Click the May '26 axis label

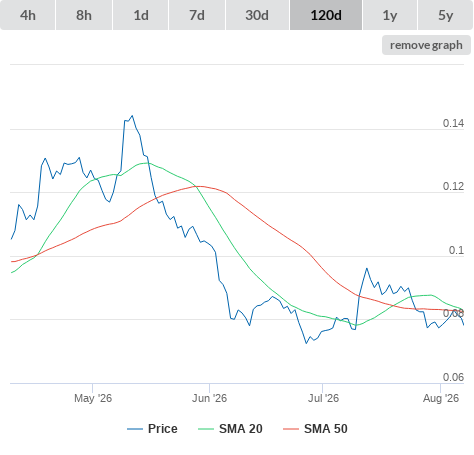click(93, 398)
